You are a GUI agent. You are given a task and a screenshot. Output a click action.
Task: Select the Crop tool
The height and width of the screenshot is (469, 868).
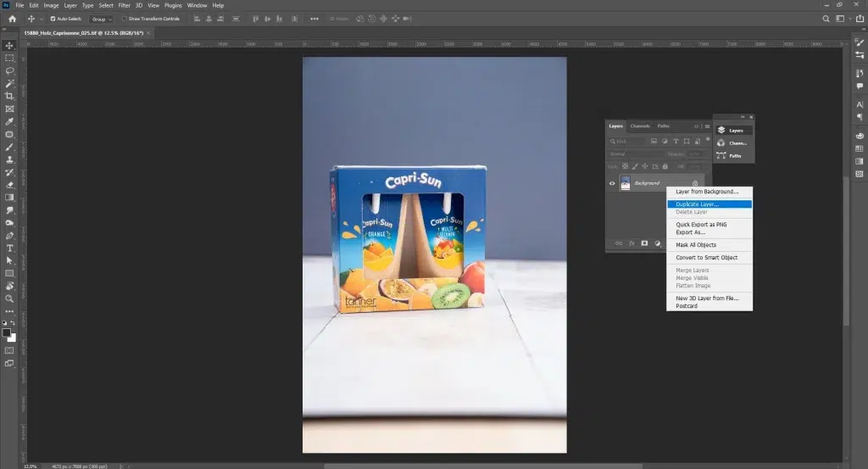coord(9,97)
